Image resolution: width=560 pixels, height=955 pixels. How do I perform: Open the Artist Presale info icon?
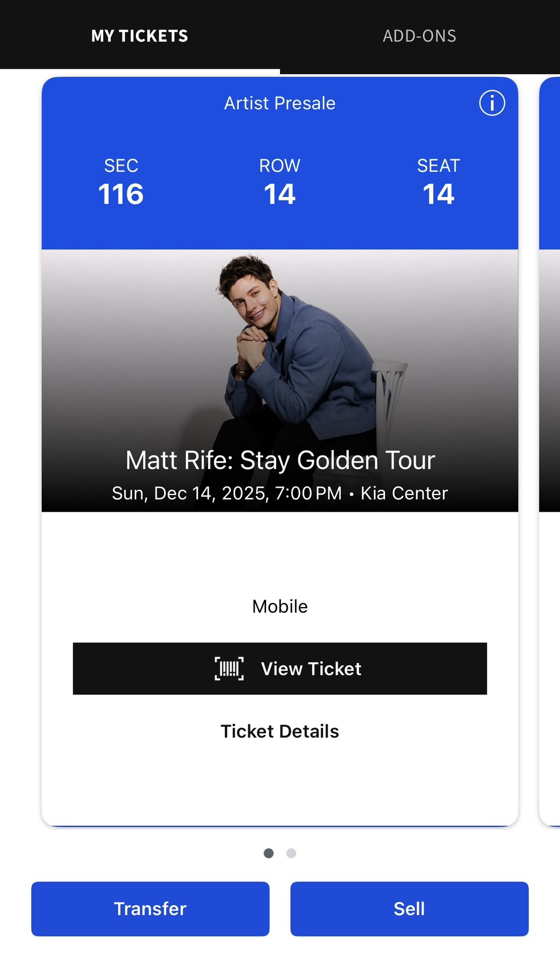coord(491,103)
